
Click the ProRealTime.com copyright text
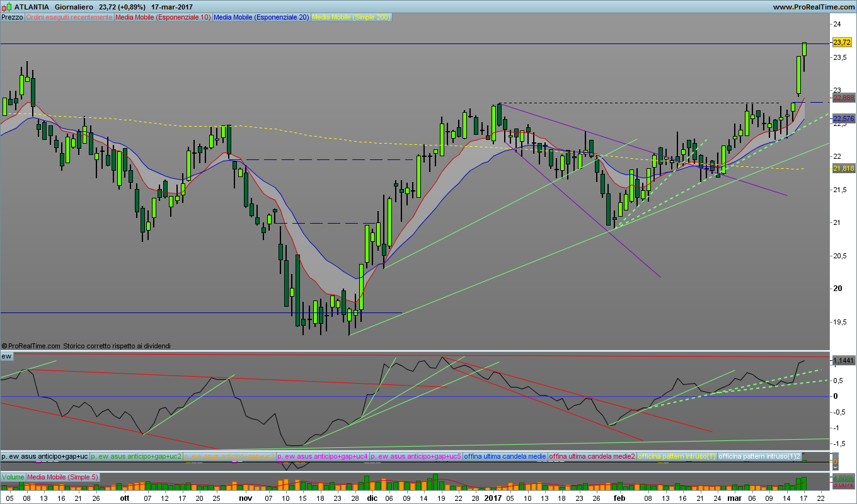tap(31, 346)
